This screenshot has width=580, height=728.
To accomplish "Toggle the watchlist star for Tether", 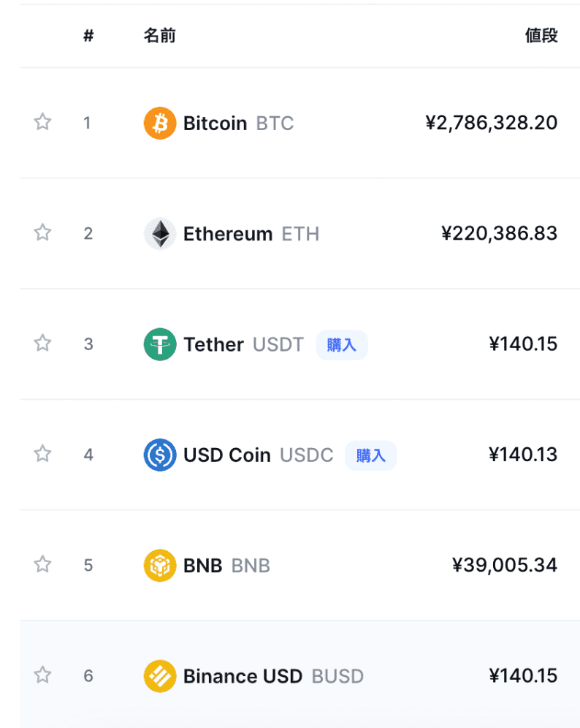I will coord(42,343).
